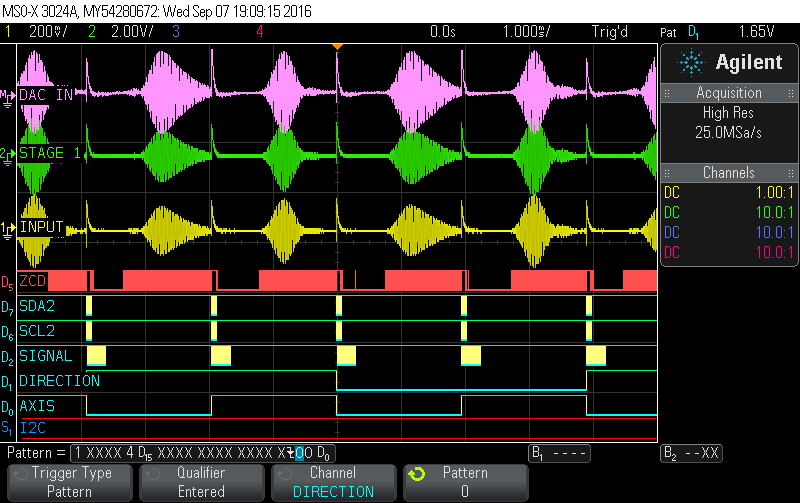Select the DAC IN waveform label
800x503 pixels.
(x=45, y=95)
